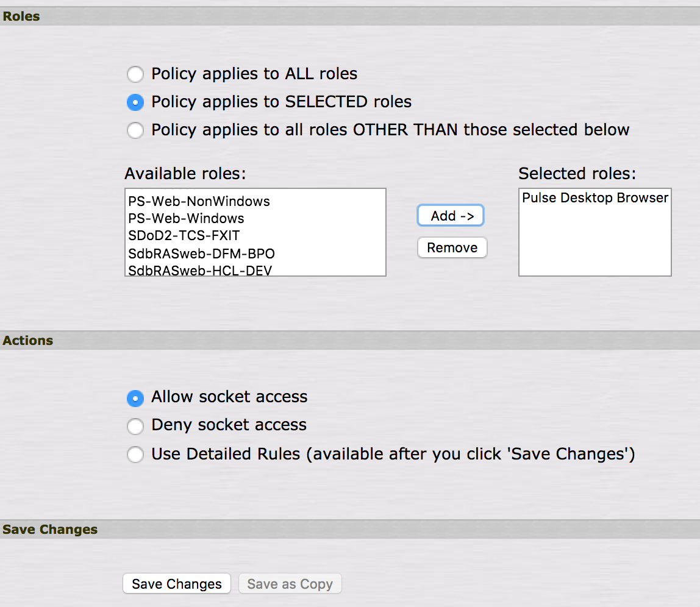Click the Add -> button
The width and height of the screenshot is (700, 607).
450,215
